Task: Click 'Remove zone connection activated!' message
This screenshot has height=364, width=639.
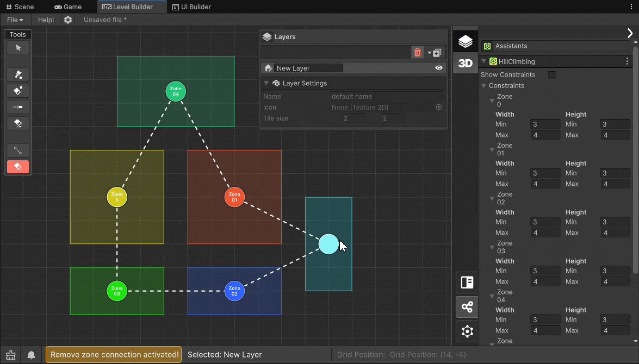Action: coord(115,355)
